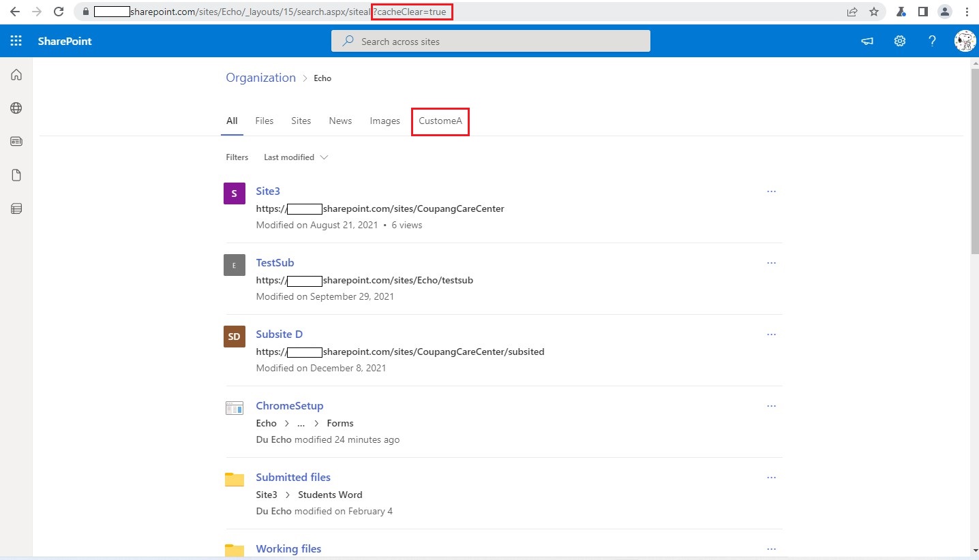Open the globe My sites icon

click(x=16, y=108)
